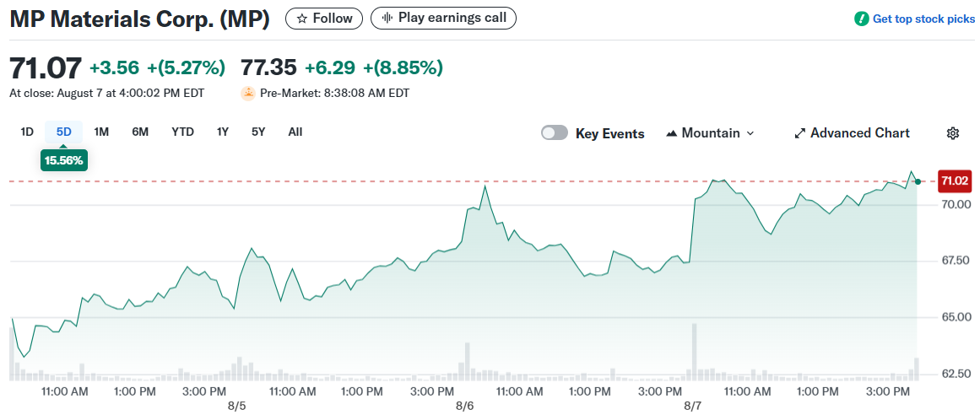Click the 15.56% five-day change badge

click(x=64, y=160)
